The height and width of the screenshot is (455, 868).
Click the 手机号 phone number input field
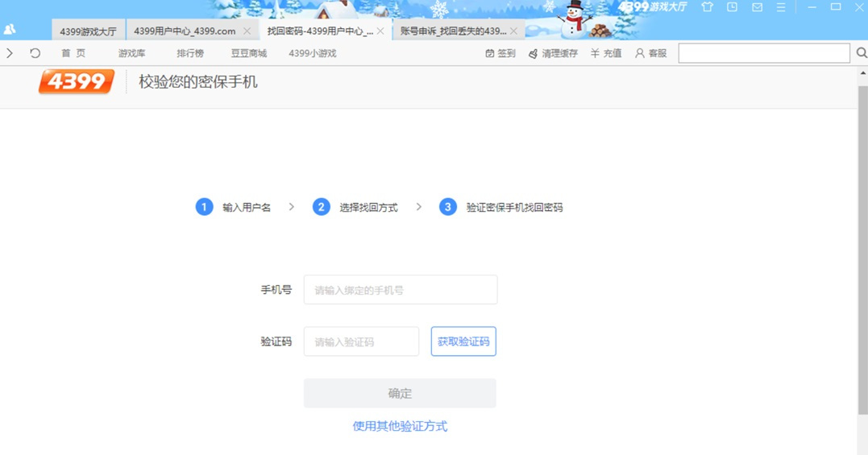point(401,290)
